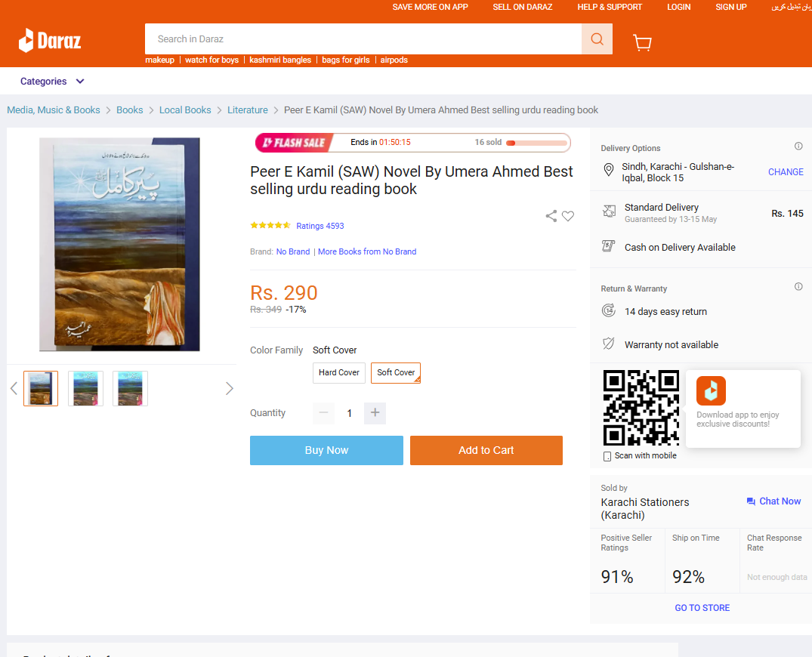The width and height of the screenshot is (812, 657).
Task: Click the Scan with mobile phone icon
Action: click(x=607, y=456)
